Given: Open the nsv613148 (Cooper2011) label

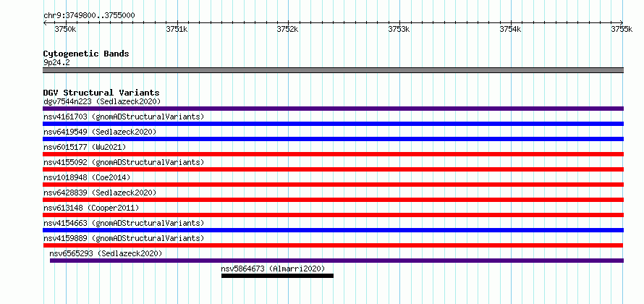Looking at the screenshot, I should [91, 208].
